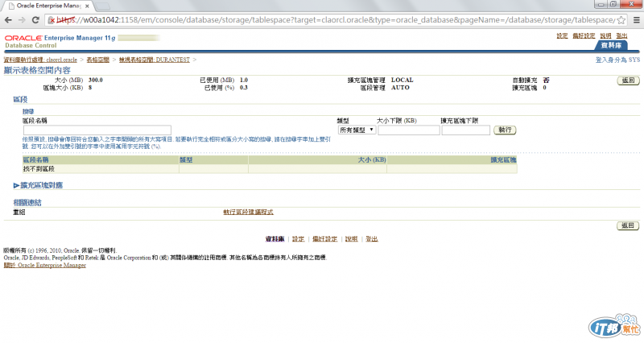Click the footer 登出 link
This screenshot has width=644, height=343.
(x=372, y=238)
